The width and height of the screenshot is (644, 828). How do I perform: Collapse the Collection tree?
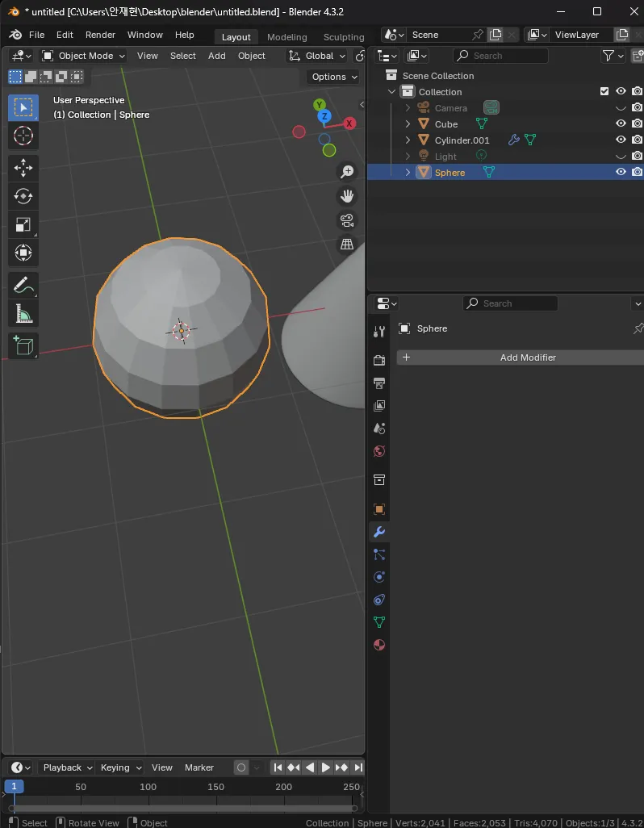(391, 92)
